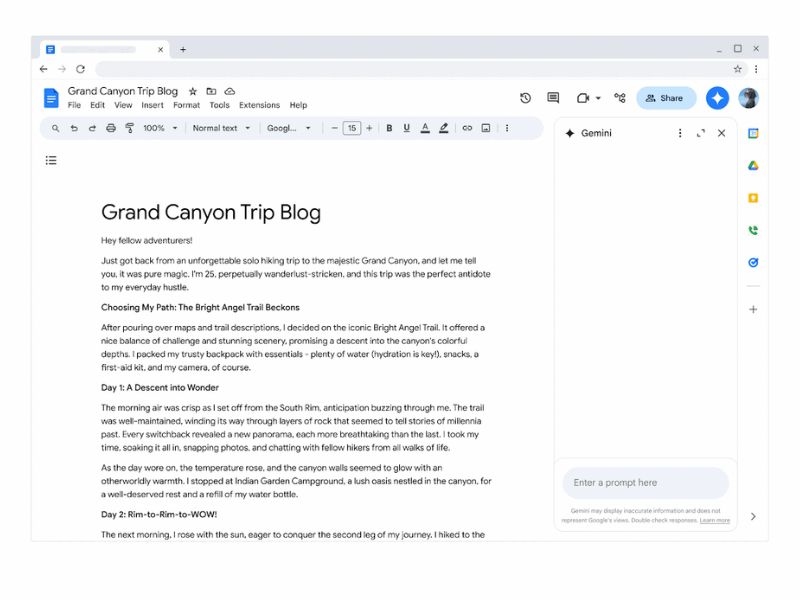Open Google Keep in side panel
Screen dimensions: 800x600
tap(753, 198)
